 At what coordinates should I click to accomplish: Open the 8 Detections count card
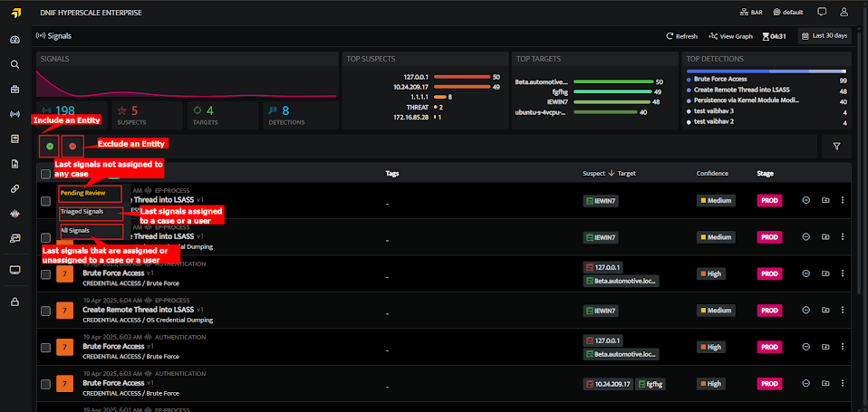[299, 115]
